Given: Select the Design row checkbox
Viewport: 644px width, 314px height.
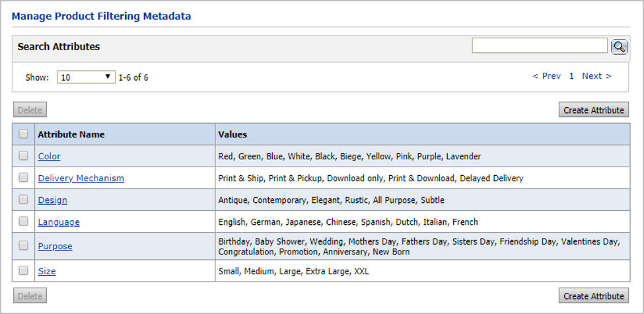Looking at the screenshot, I should [24, 200].
